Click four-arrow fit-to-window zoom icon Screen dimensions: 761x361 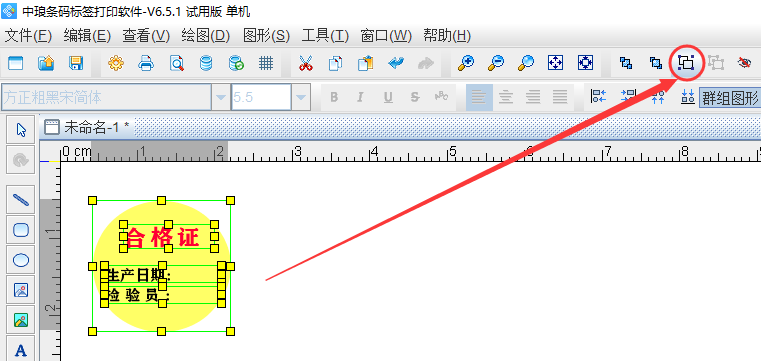tap(555, 63)
